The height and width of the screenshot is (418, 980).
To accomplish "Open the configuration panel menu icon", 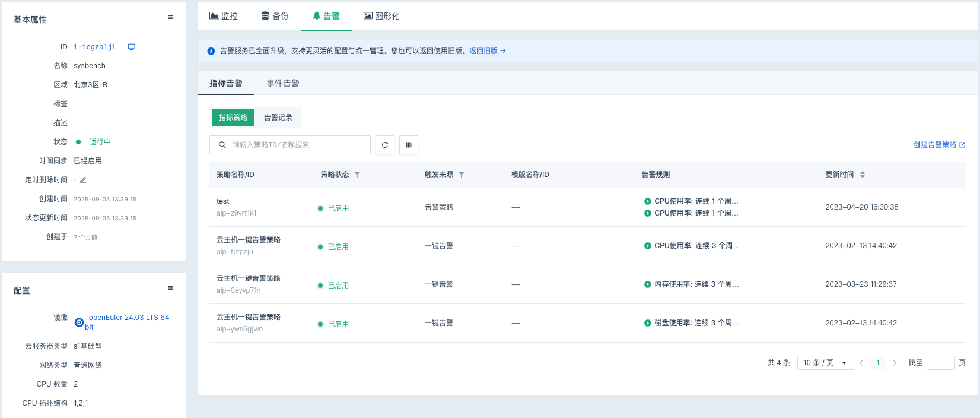I will click(171, 289).
